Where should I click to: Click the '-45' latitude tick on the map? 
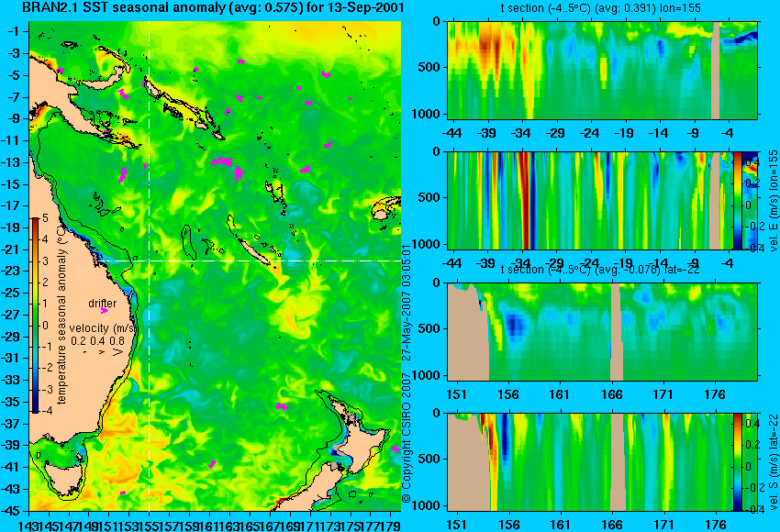(x=11, y=511)
